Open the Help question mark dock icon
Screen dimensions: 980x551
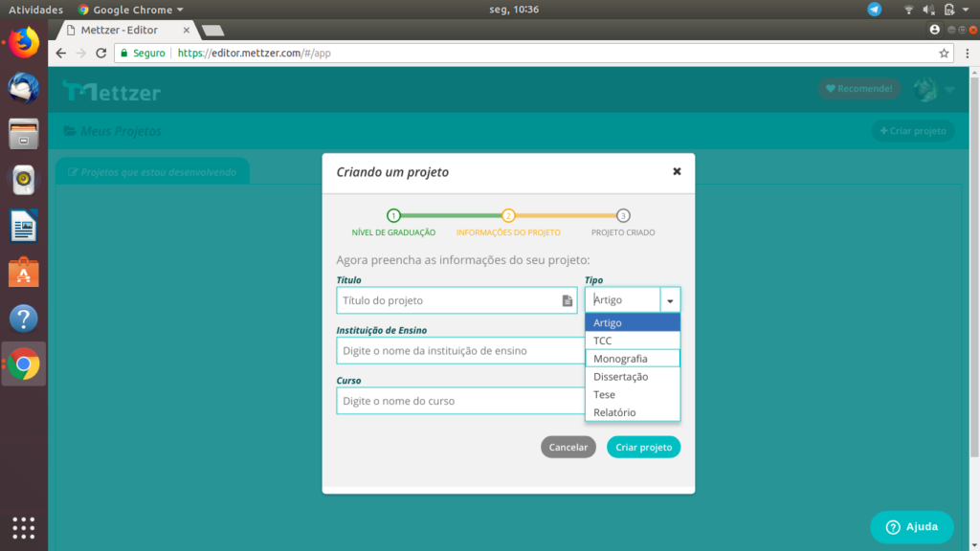coord(24,319)
